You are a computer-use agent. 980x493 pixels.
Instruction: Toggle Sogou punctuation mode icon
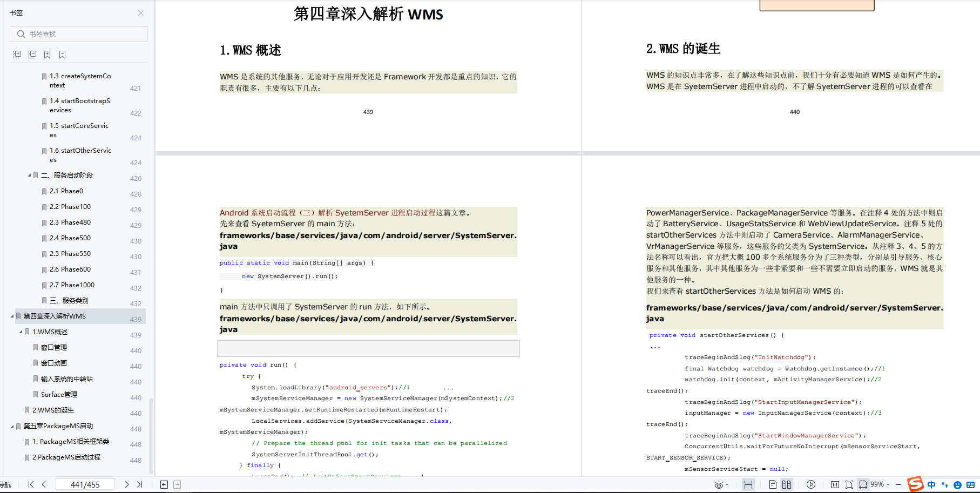(x=944, y=485)
